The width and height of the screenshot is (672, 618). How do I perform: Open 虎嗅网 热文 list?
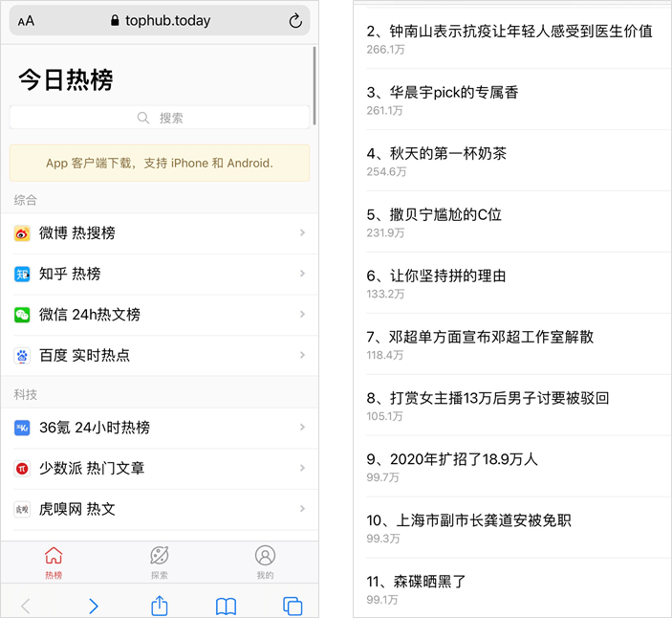(160, 509)
